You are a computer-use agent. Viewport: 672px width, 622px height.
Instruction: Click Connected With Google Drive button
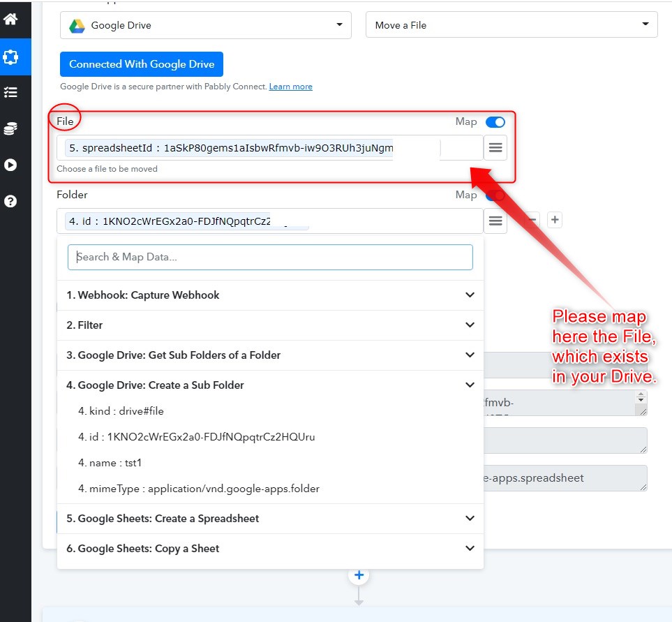(x=142, y=64)
